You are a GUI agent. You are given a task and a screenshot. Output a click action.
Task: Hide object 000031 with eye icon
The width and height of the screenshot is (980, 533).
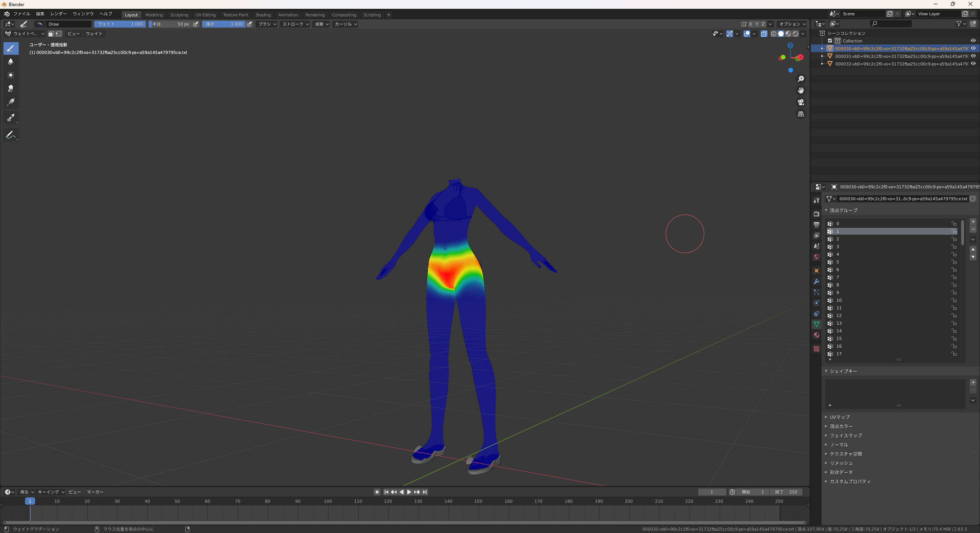[x=973, y=56]
